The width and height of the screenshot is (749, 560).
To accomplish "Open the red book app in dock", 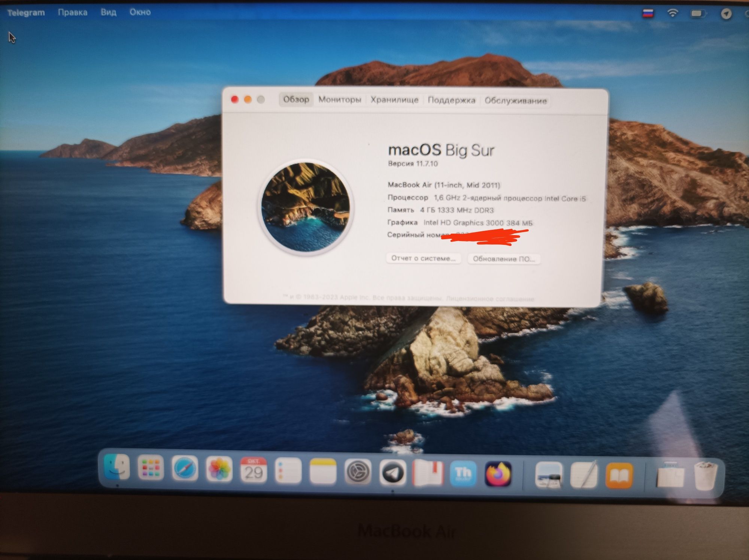I will click(x=428, y=474).
